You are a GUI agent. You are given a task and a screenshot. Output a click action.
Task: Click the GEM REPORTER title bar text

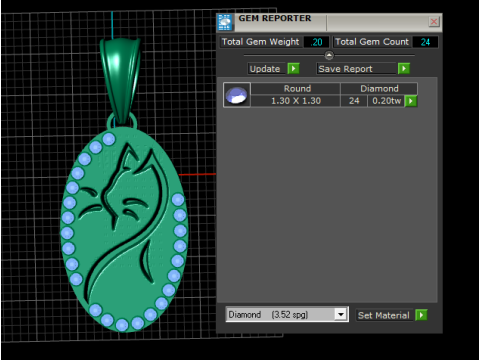[275, 18]
